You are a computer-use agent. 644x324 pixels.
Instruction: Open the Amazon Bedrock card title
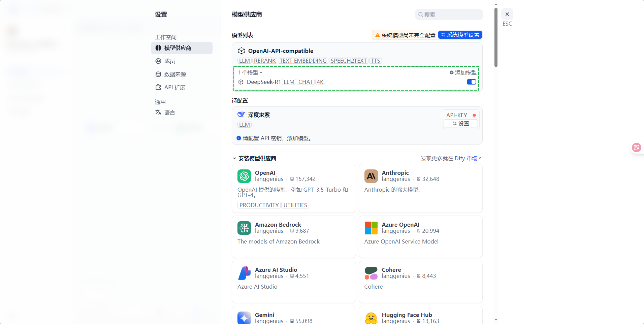pos(278,225)
